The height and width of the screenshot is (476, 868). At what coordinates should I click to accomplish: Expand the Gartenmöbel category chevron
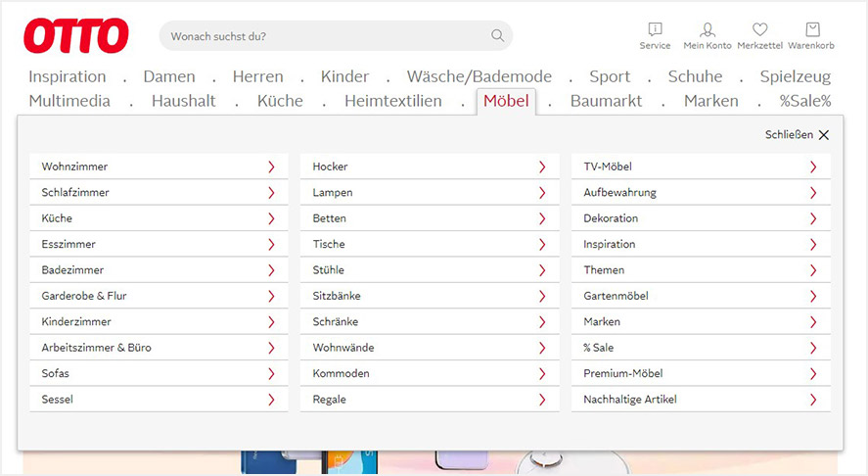pos(813,296)
